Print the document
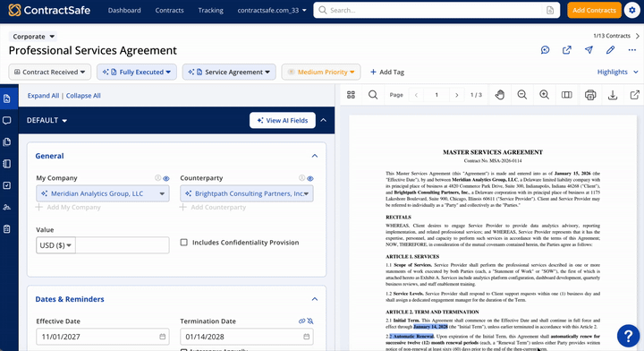This screenshot has width=644, height=351. tap(590, 95)
